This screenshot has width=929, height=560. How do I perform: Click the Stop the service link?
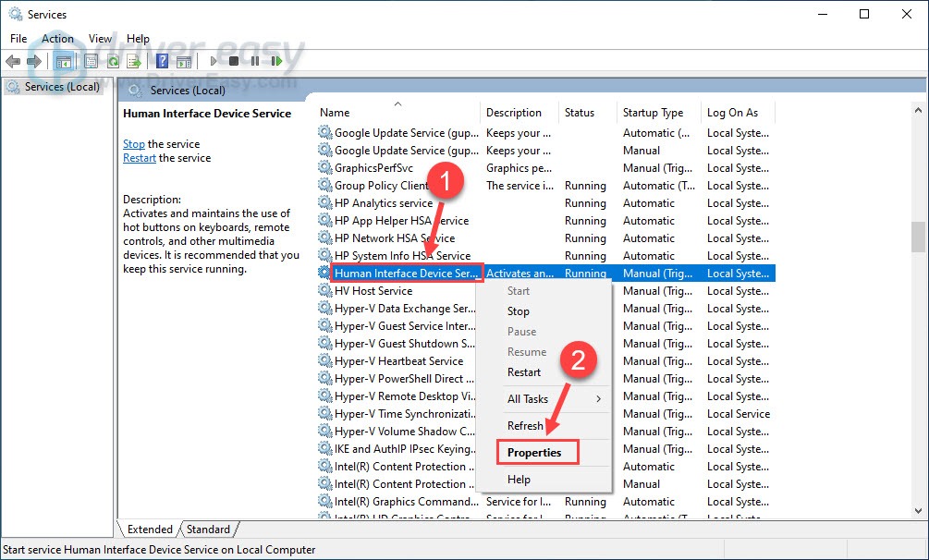coord(134,144)
